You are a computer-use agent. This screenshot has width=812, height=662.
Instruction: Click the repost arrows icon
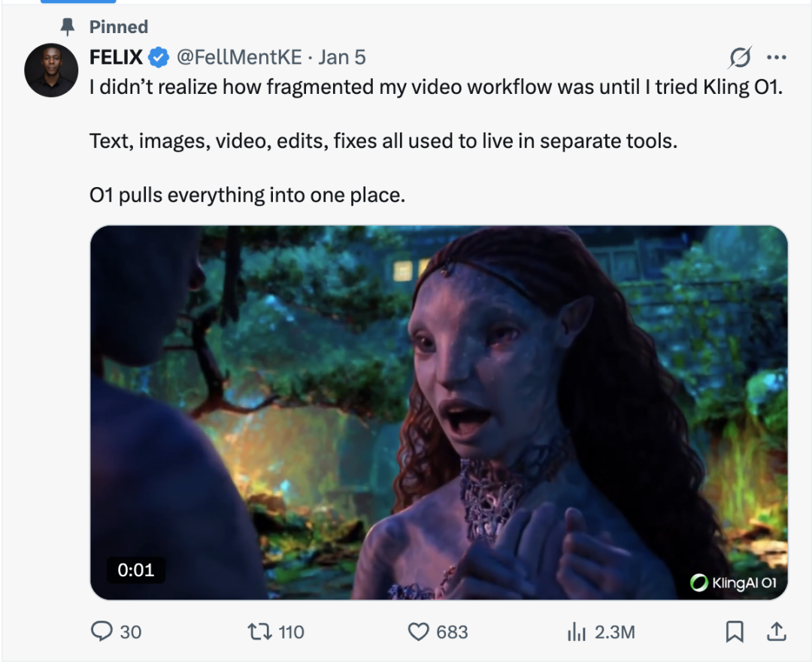coord(259,632)
